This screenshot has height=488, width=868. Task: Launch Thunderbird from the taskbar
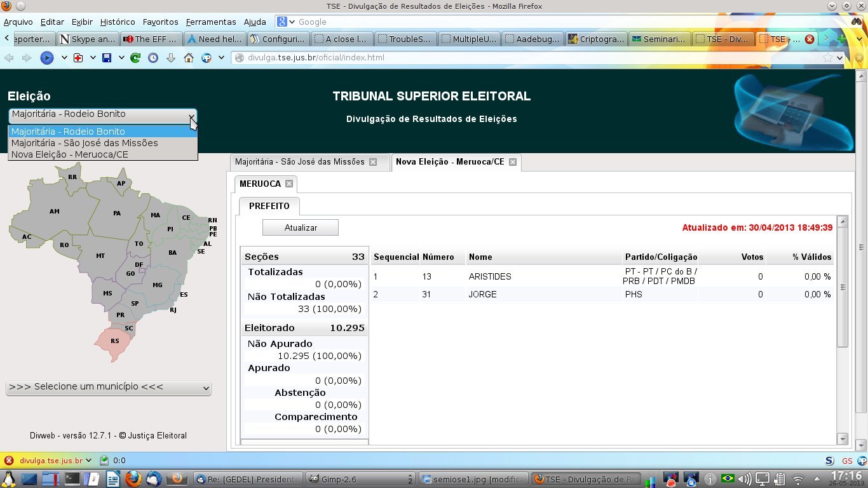click(153, 478)
